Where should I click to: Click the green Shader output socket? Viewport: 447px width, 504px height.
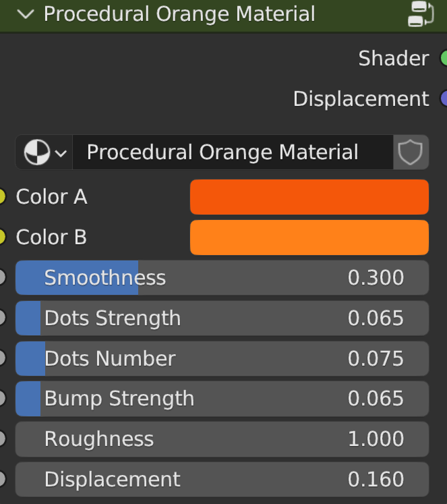tap(444, 58)
